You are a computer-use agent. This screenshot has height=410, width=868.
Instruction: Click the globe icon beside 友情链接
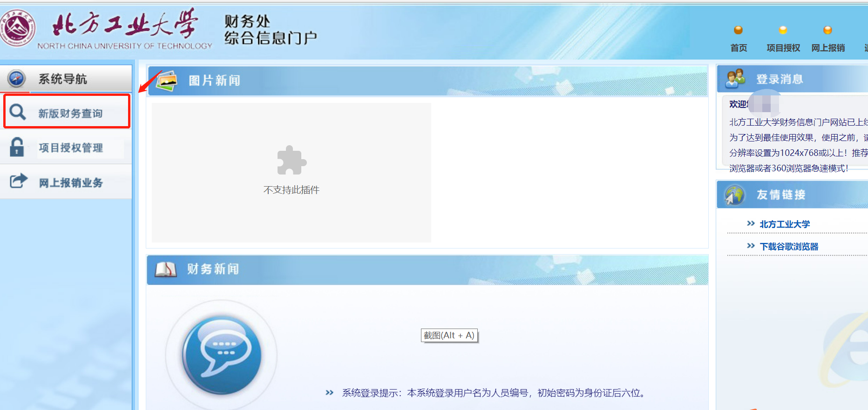pos(735,195)
